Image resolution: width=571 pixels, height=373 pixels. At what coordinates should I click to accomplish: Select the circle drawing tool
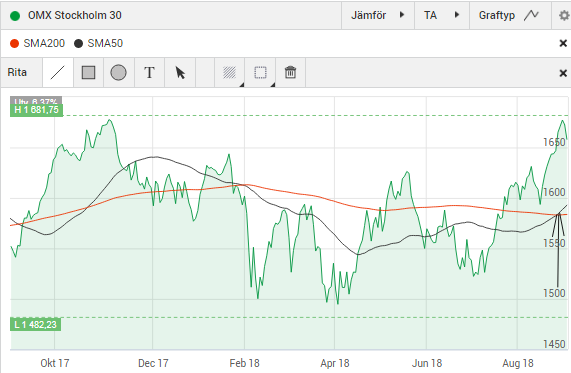118,72
